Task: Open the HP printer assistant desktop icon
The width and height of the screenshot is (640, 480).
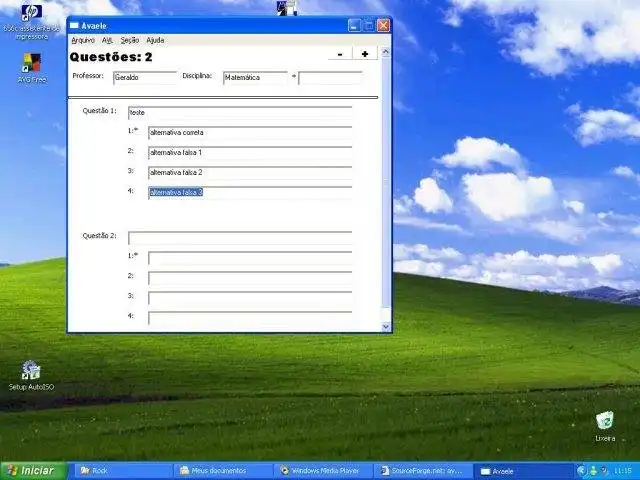Action: click(x=31, y=21)
